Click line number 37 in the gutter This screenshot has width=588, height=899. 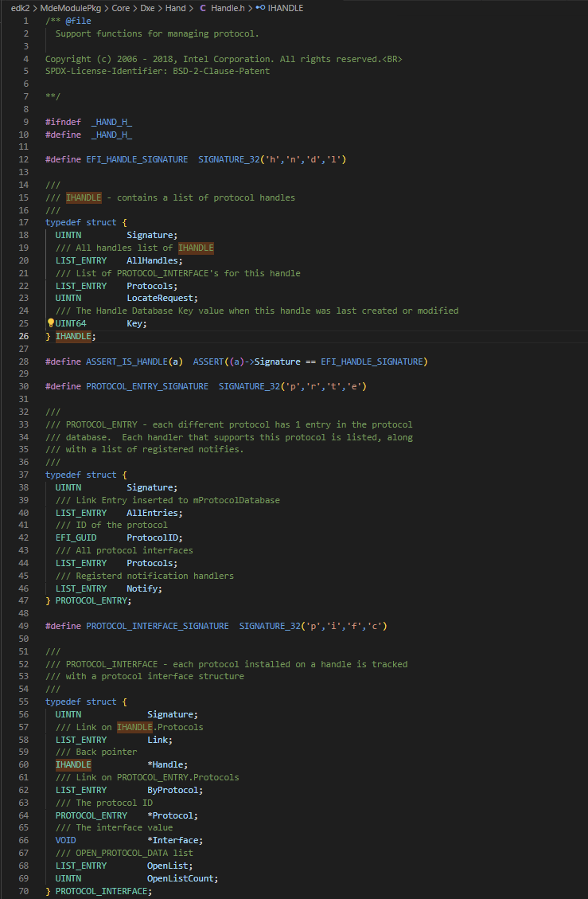tap(24, 475)
